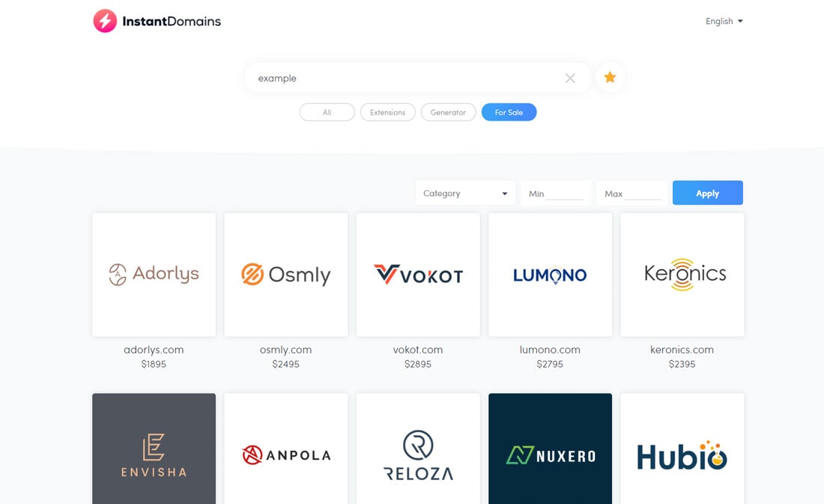Clear the search box with the X icon
Viewport: 824px width, 504px height.
click(570, 79)
